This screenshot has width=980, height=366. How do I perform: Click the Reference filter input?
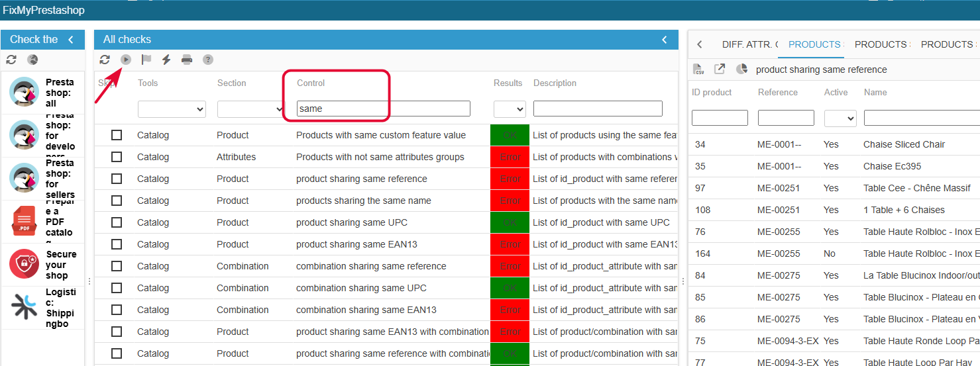786,118
